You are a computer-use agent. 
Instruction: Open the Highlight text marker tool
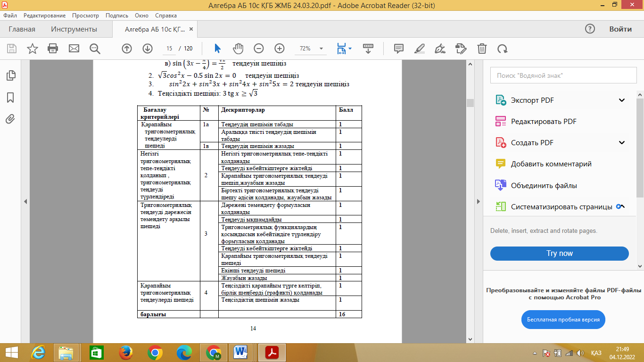[419, 49]
